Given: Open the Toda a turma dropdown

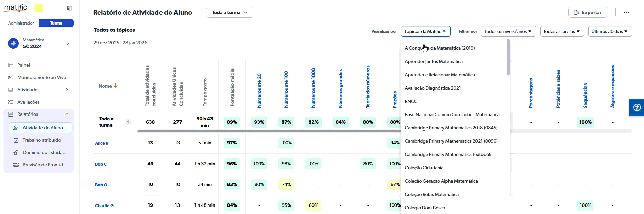Looking at the screenshot, I should pyautogui.click(x=230, y=12).
